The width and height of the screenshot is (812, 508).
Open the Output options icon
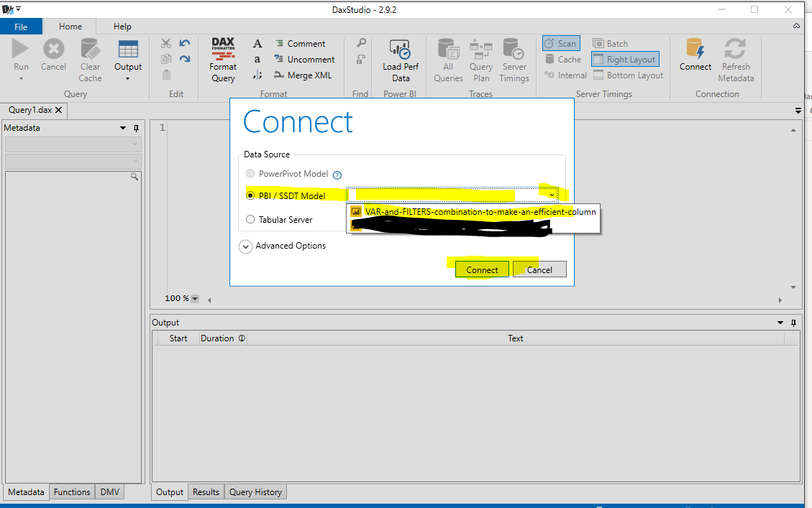[x=128, y=49]
